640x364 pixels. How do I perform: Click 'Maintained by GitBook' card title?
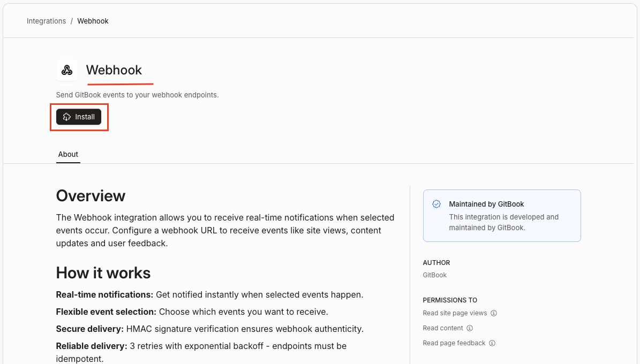486,204
